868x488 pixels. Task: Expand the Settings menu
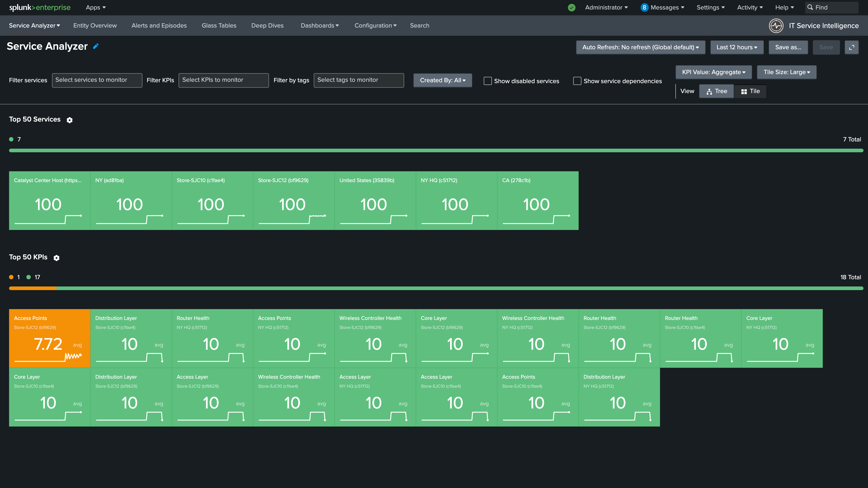(710, 7)
